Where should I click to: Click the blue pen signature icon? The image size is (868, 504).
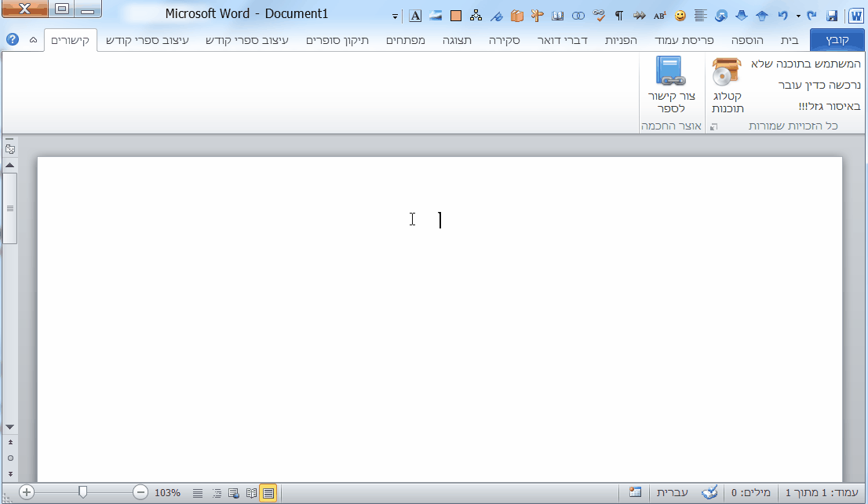(497, 16)
